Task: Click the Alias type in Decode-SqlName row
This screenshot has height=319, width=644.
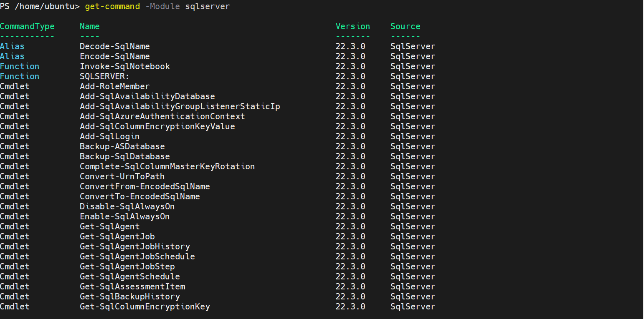Action: tap(12, 46)
